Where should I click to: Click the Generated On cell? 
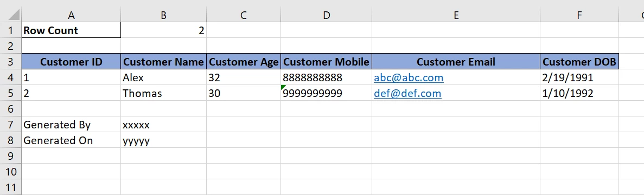point(71,140)
